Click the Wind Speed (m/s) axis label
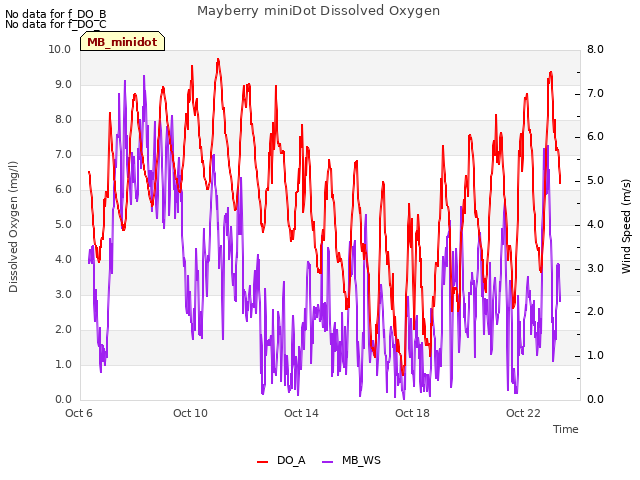The height and width of the screenshot is (480, 640). [x=626, y=226]
